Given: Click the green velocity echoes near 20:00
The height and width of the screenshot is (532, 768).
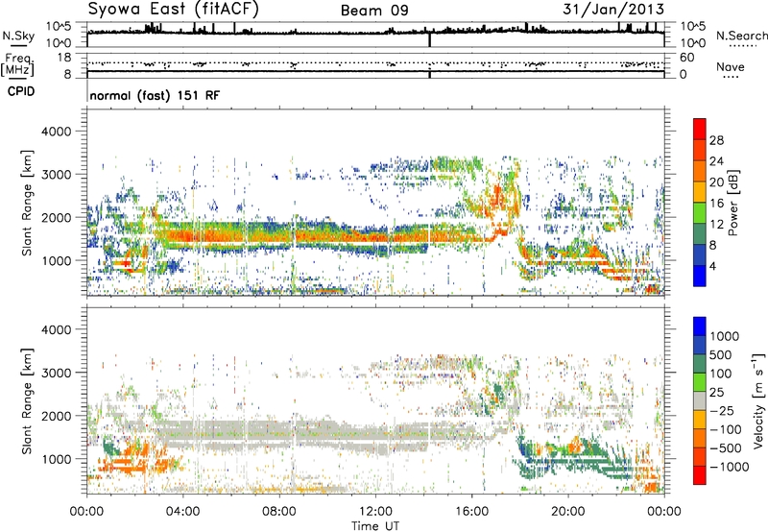Looking at the screenshot, I should [x=568, y=458].
